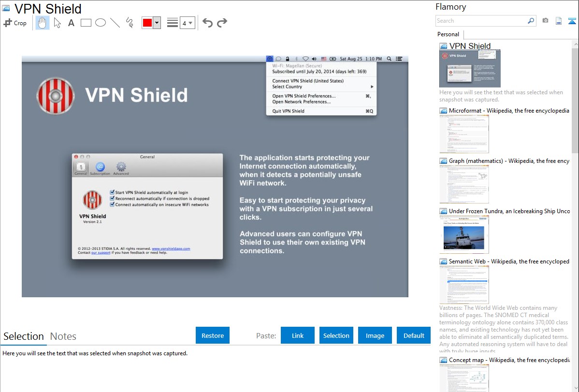
Task: Click the Spotlight search icon in Mac menu bar
Action: pos(389,59)
